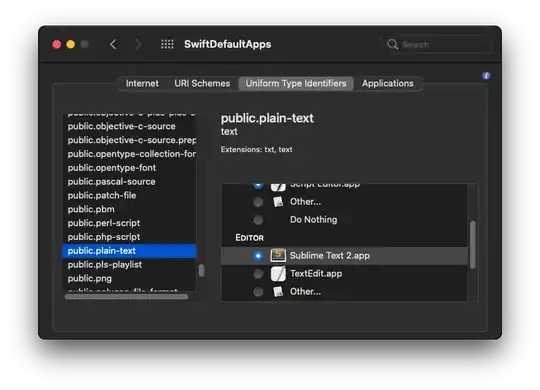The width and height of the screenshot is (540, 390).
Task: Switch to the URI Schemes tab
Action: point(202,83)
